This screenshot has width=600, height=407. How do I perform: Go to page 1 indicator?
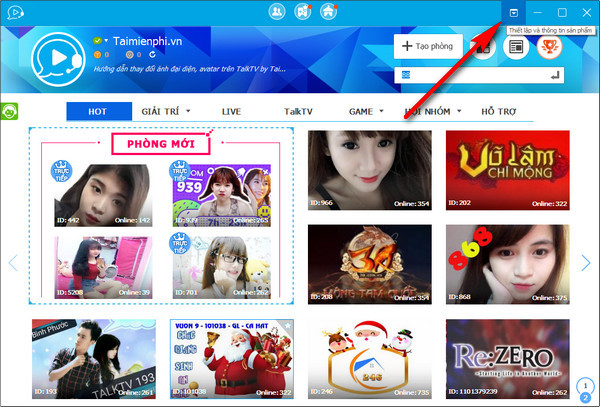click(x=585, y=385)
